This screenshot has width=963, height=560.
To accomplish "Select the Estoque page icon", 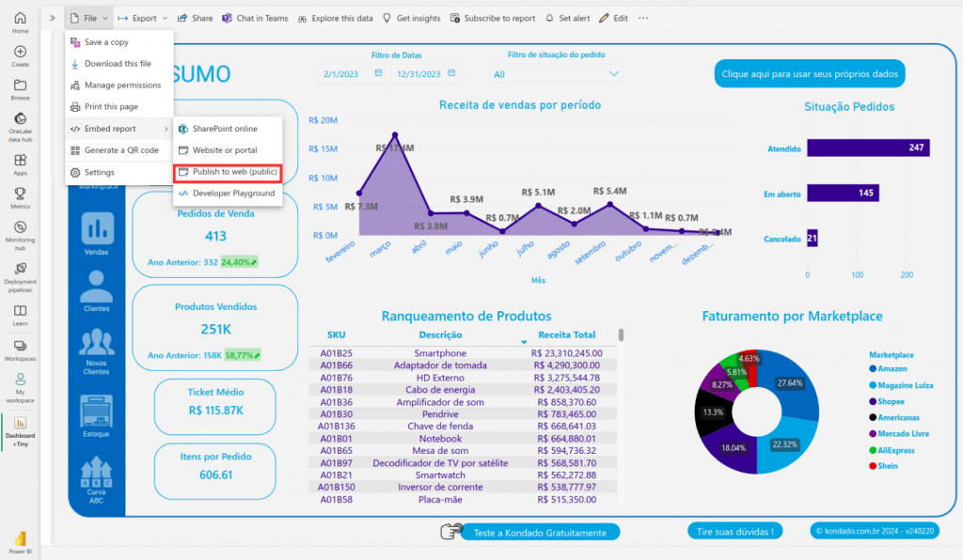I will [x=95, y=413].
